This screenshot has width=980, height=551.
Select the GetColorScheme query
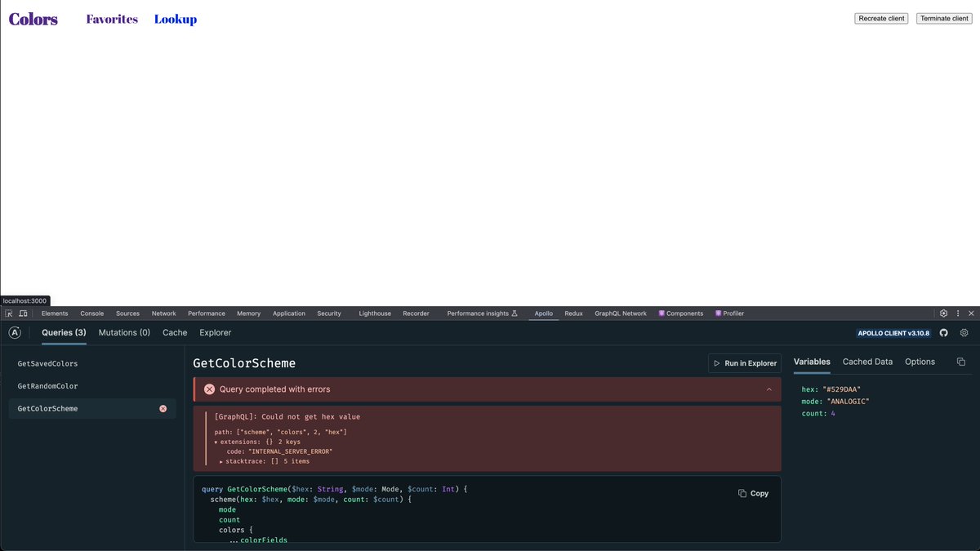(92, 408)
